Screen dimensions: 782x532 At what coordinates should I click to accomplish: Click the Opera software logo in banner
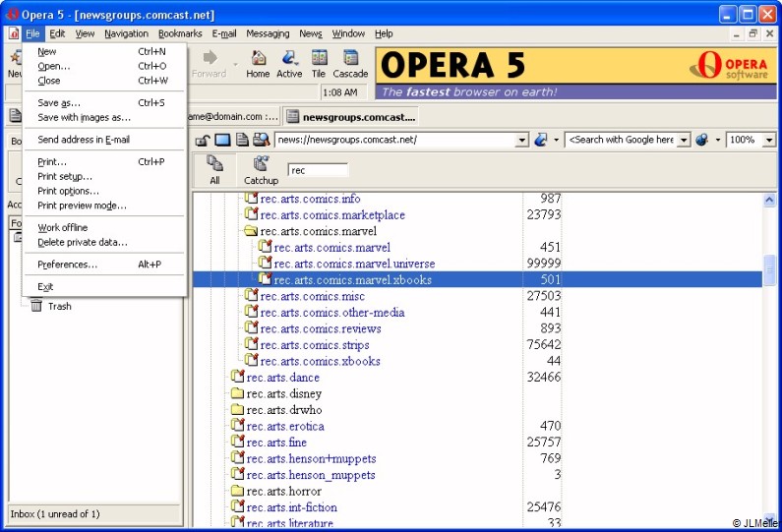[x=729, y=65]
